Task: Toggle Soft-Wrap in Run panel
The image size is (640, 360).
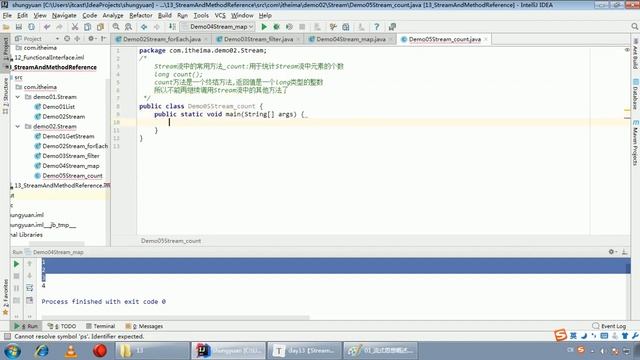Action: (29, 288)
